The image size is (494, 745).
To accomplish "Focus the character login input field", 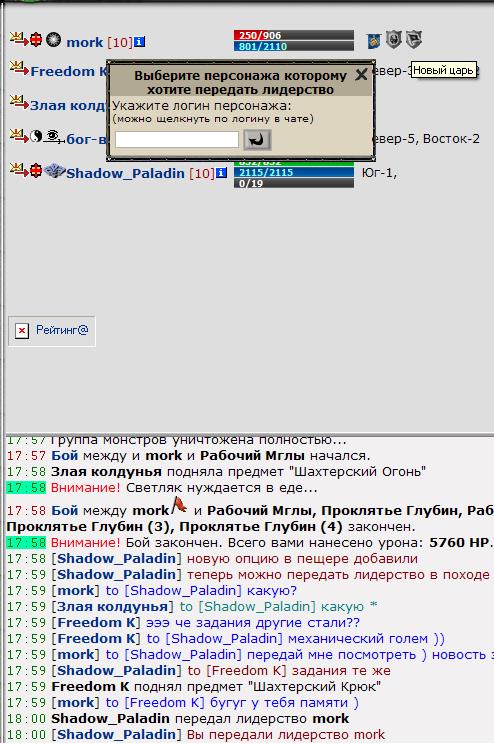I will pyautogui.click(x=177, y=140).
